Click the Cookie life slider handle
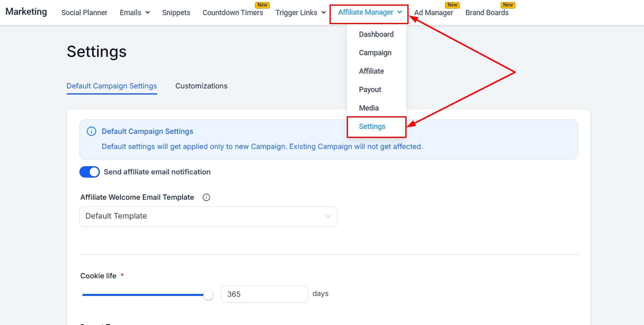 [x=208, y=295]
